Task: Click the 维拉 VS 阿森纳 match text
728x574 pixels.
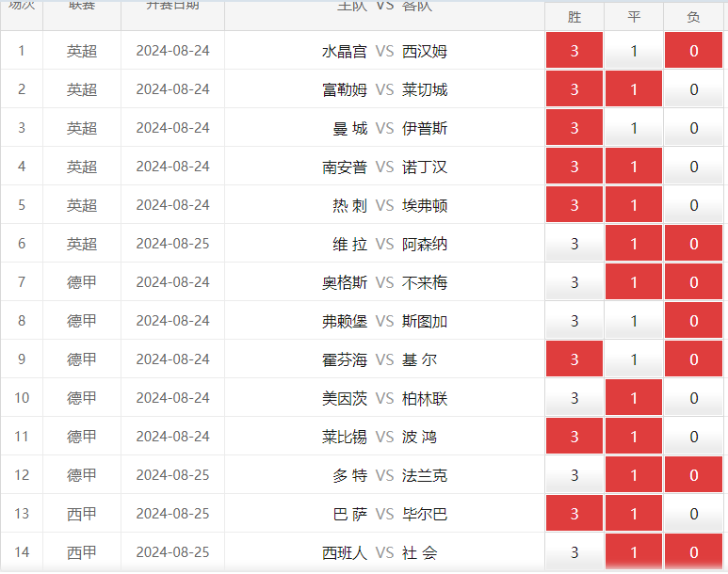Action: coord(390,244)
